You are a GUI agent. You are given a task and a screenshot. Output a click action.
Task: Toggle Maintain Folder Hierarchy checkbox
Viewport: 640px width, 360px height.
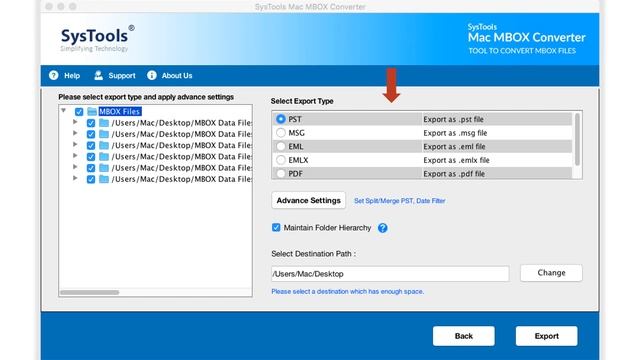(x=276, y=228)
